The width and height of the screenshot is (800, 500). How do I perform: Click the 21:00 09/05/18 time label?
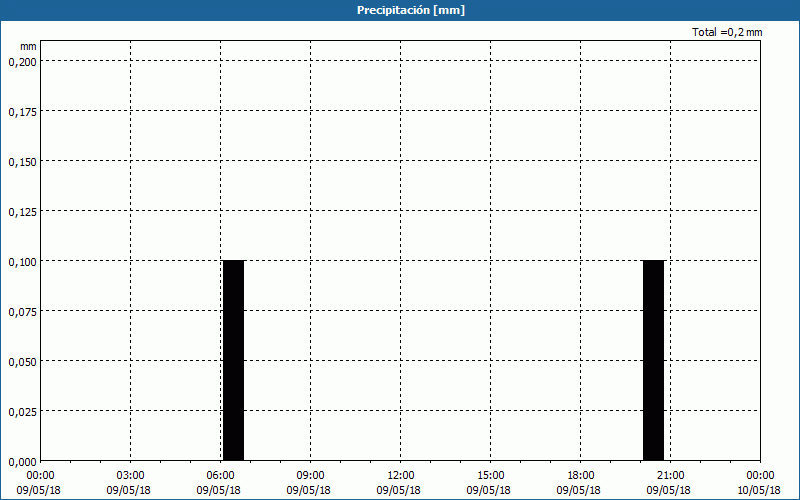[x=669, y=483]
